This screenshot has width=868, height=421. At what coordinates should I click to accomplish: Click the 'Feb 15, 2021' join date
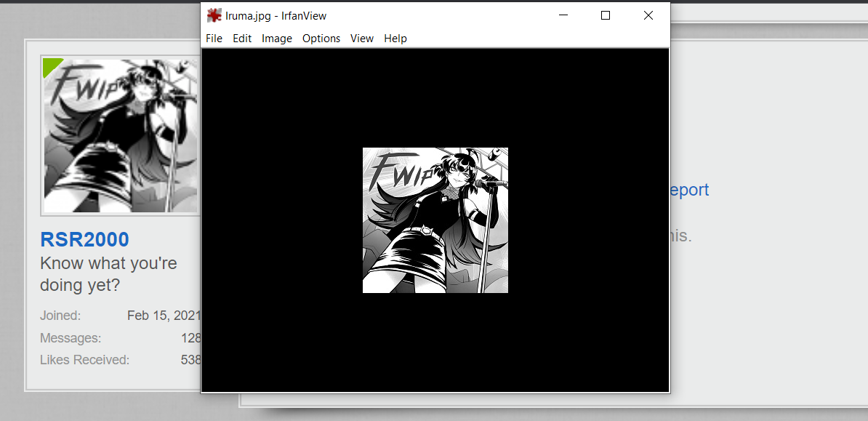164,316
